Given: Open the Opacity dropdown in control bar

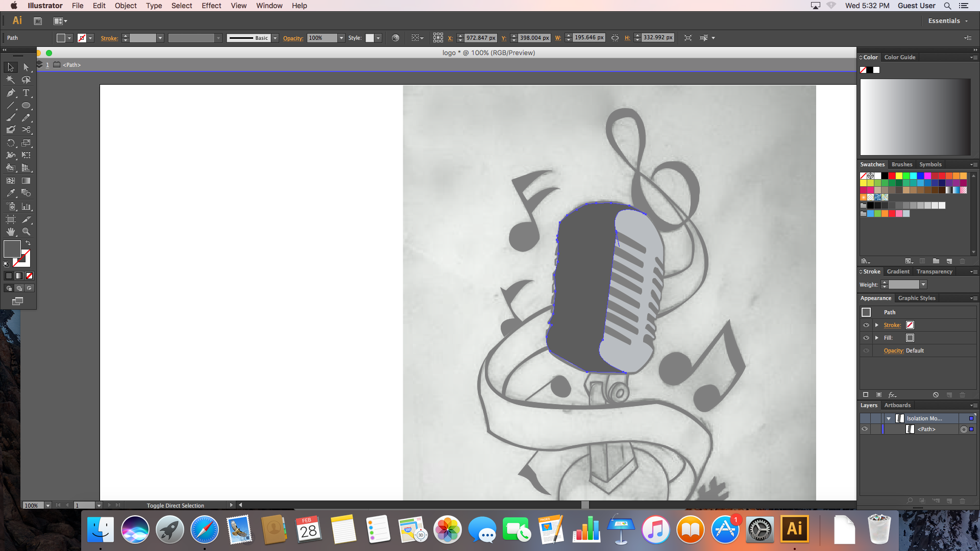Looking at the screenshot, I should point(341,38).
